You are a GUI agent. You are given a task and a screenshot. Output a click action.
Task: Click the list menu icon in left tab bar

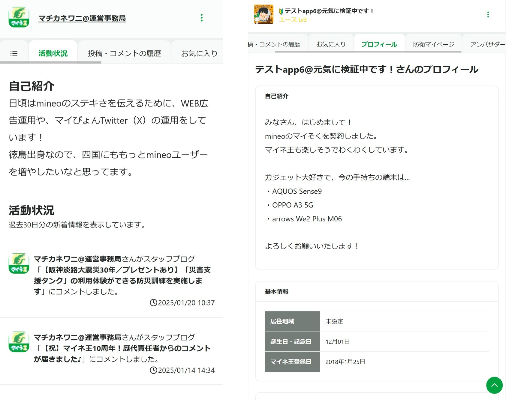pos(14,54)
